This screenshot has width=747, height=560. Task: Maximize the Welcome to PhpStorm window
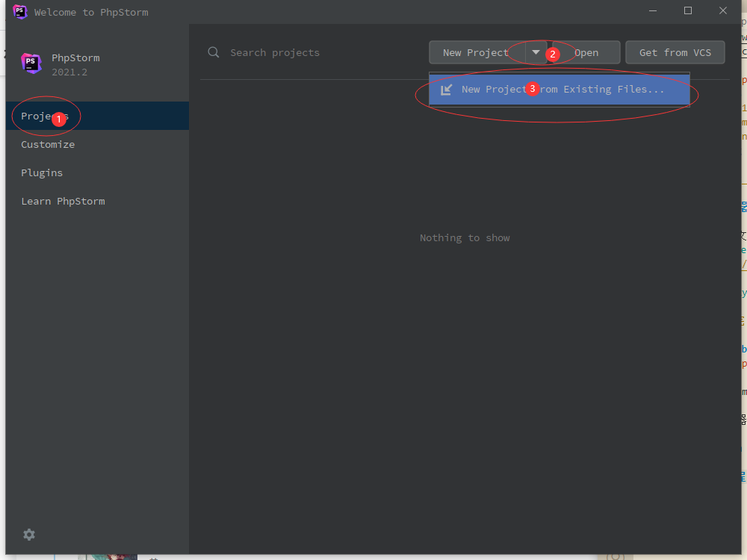[x=688, y=11]
